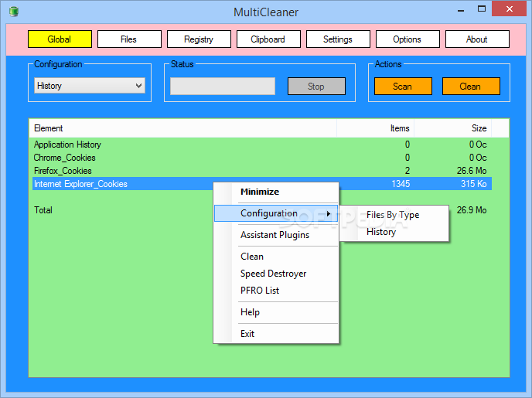Click the Total row label
The height and width of the screenshot is (398, 532).
[43, 210]
